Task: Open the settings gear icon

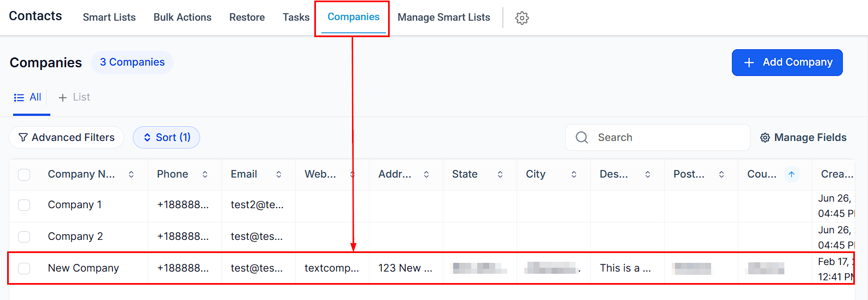Action: 522,18
